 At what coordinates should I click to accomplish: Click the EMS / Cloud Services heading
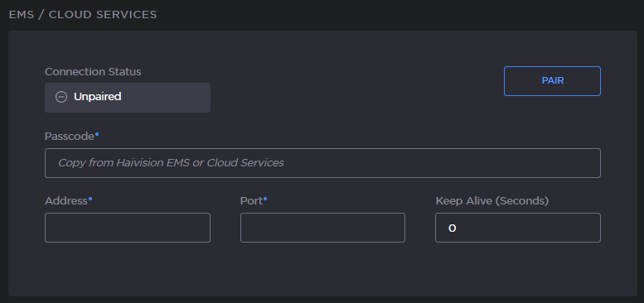pyautogui.click(x=83, y=15)
